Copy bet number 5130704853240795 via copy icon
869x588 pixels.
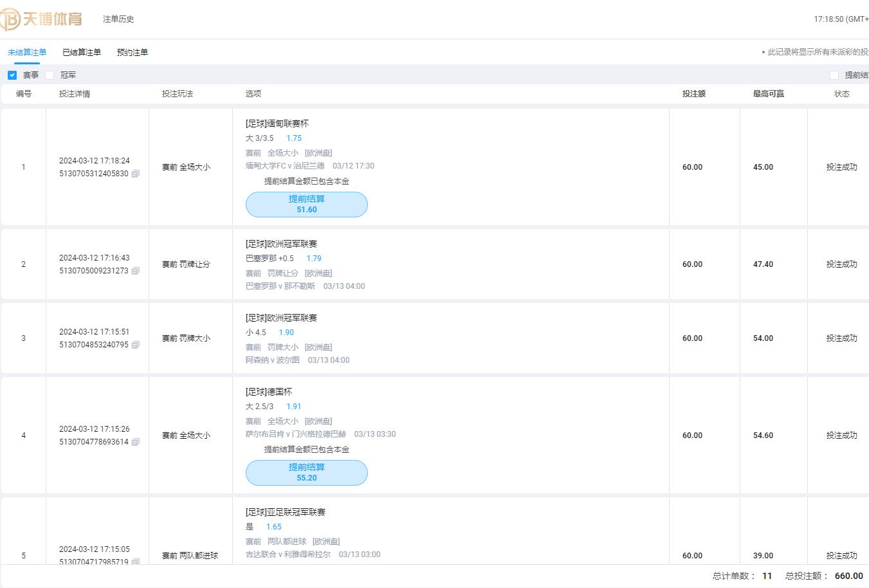(x=136, y=345)
